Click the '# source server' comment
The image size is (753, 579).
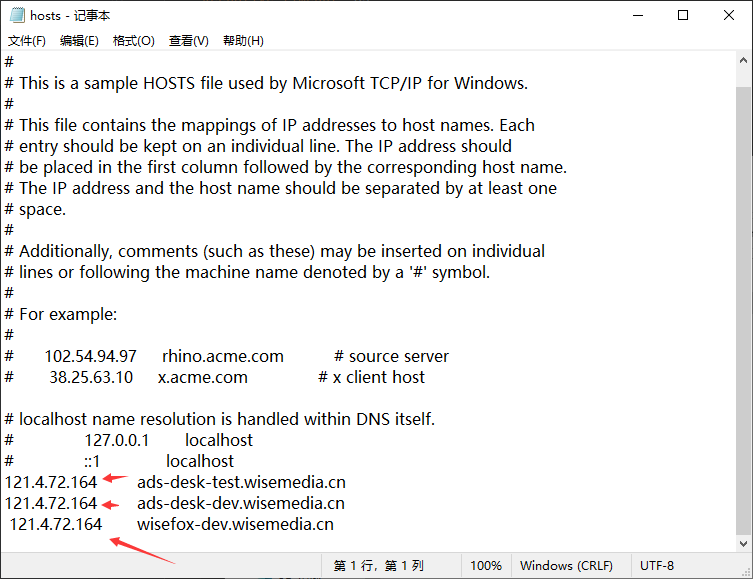point(391,356)
